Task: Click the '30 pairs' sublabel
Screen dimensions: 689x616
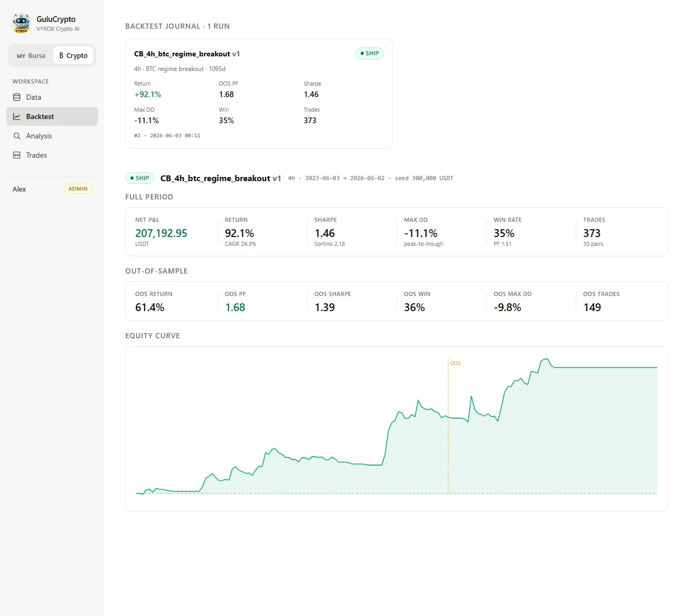Action: (593, 244)
